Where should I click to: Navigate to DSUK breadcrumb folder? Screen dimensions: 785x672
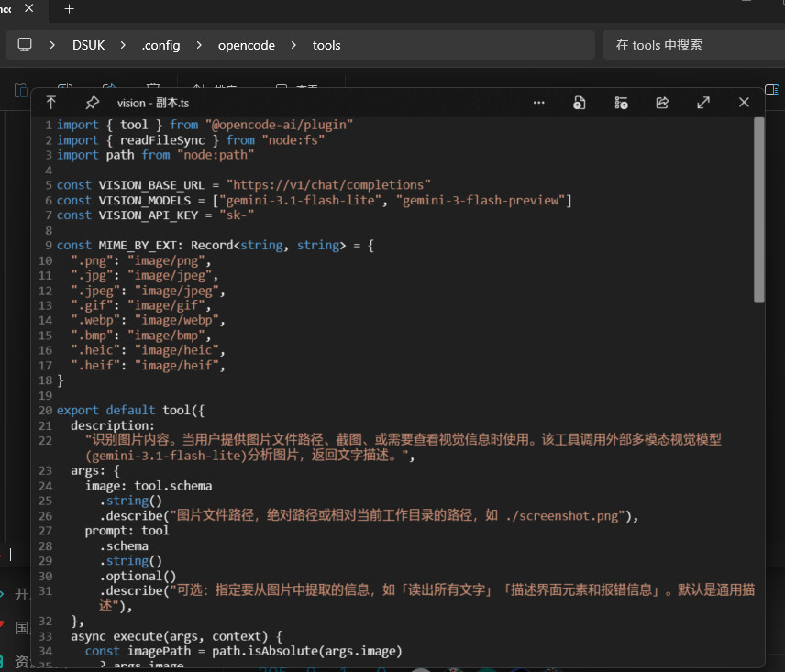point(89,45)
